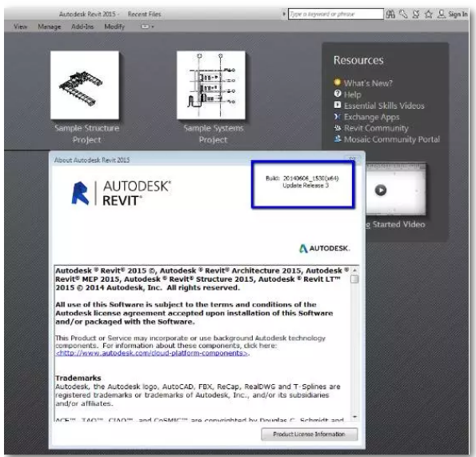The width and height of the screenshot is (476, 457).
Task: Click the Sign In user icon
Action: [441, 14]
